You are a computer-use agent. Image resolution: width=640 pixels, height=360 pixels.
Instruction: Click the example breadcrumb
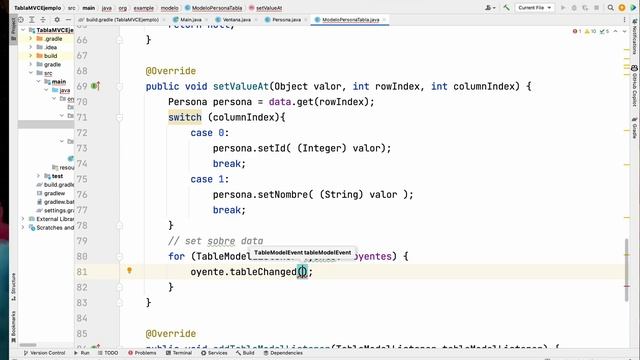pos(144,8)
